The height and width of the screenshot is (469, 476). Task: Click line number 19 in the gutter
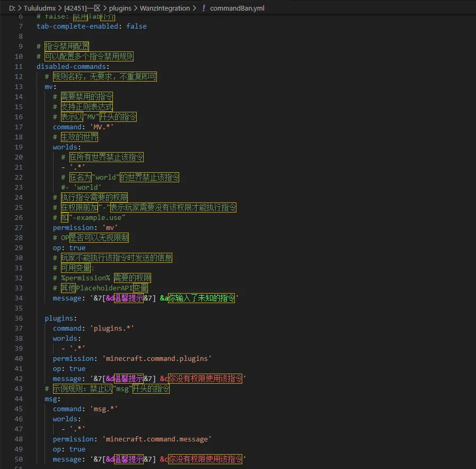coord(19,147)
